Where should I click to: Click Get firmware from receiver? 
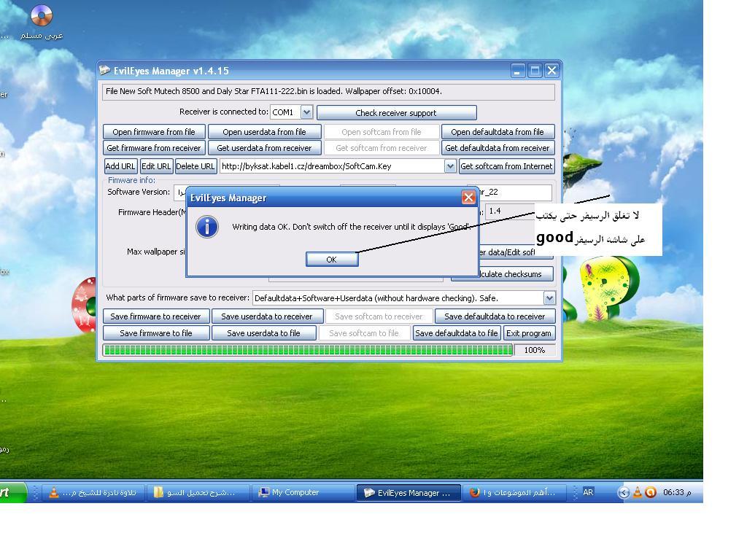coord(154,148)
